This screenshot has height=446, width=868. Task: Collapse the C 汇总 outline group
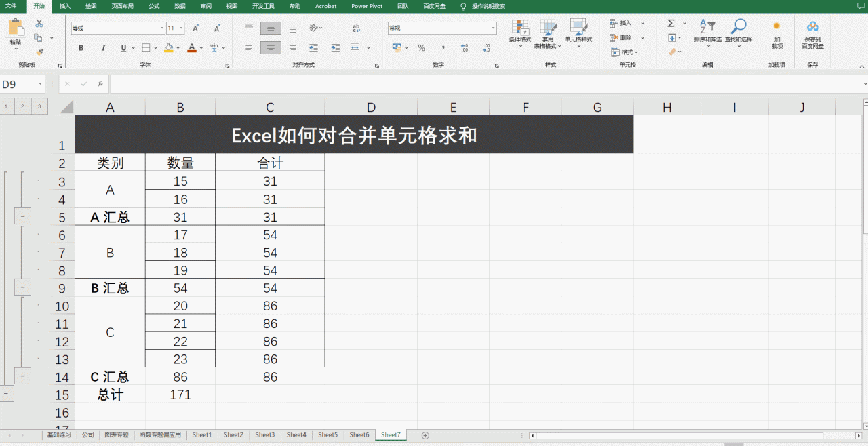[22, 376]
